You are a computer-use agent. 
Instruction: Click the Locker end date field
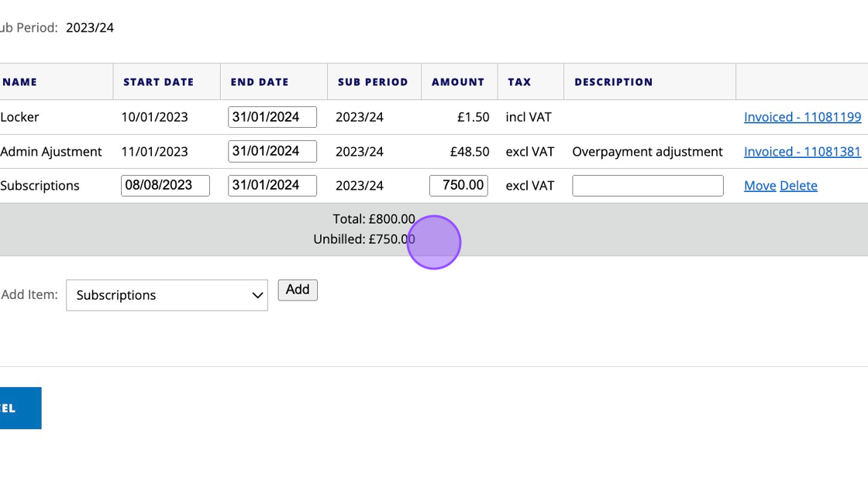click(x=272, y=117)
